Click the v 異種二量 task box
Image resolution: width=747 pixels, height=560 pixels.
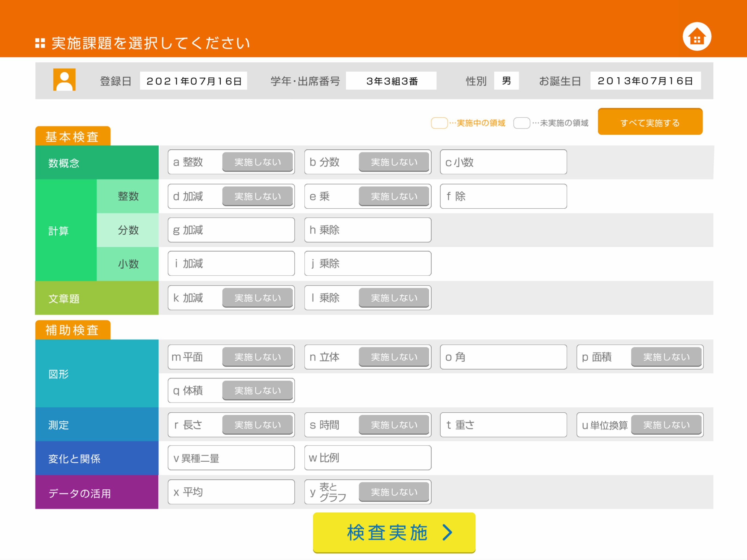[231, 458]
